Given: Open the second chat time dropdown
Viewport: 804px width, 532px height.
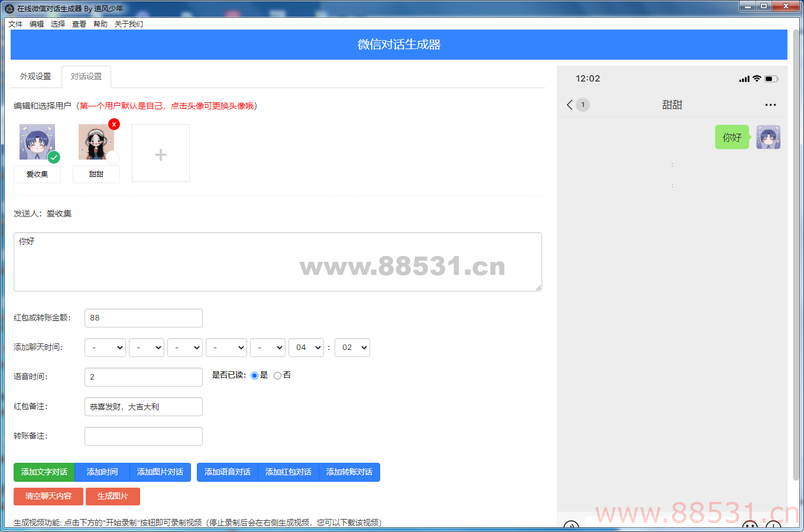Looking at the screenshot, I should pos(147,348).
